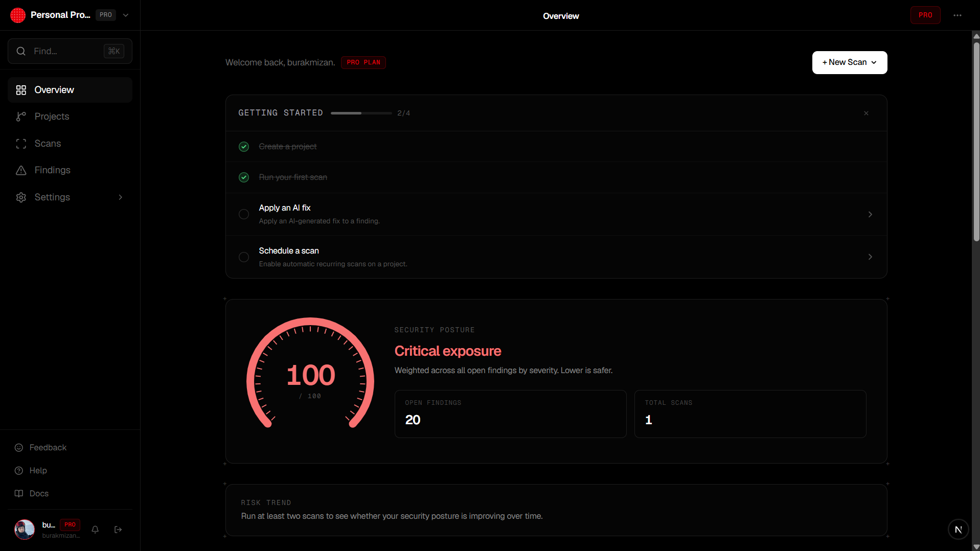980x551 pixels.
Task: Click the search magnifier icon
Action: [x=21, y=51]
